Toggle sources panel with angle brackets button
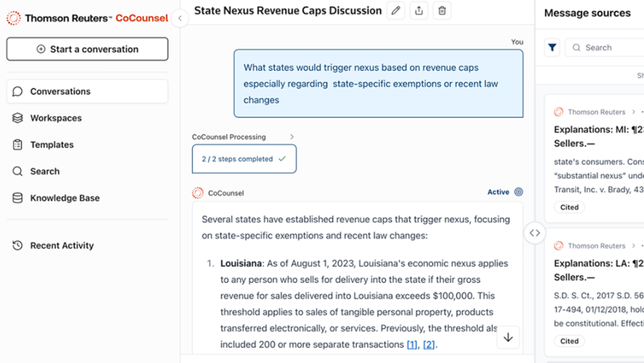 [x=535, y=233]
